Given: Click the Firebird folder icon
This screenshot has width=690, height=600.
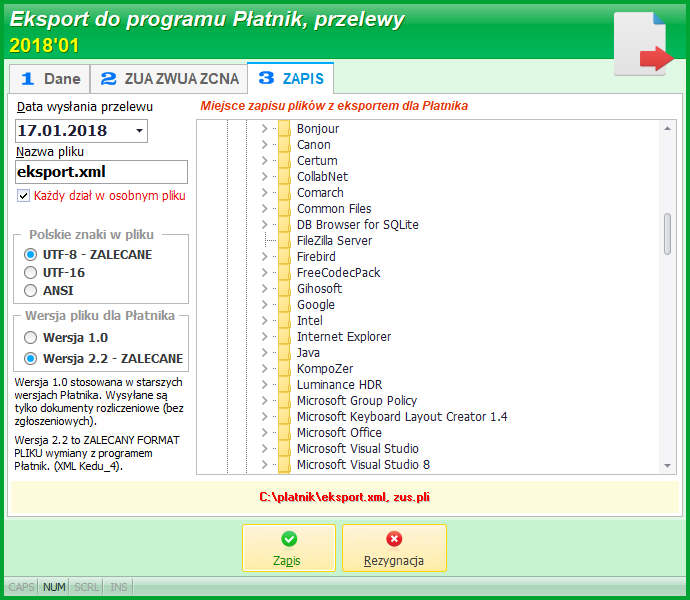Looking at the screenshot, I should 284,257.
